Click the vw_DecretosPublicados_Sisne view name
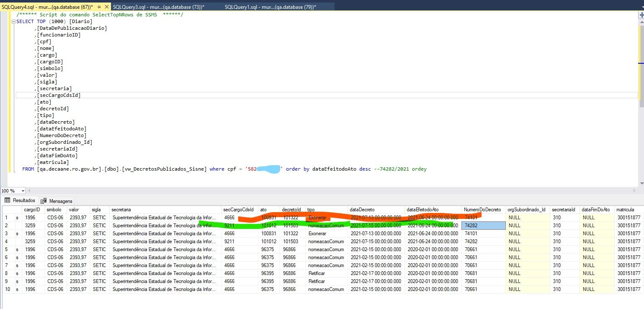This screenshot has height=309, width=644. [x=164, y=169]
